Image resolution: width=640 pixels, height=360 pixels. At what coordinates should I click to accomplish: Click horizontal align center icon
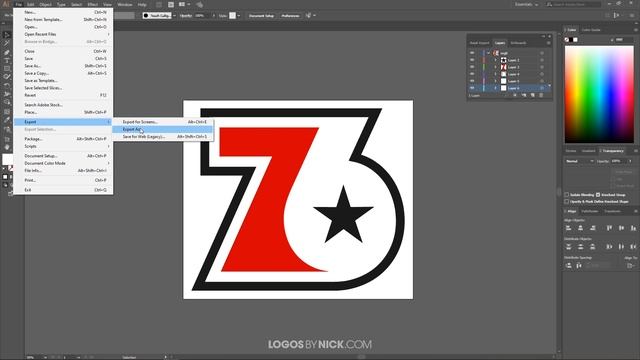pos(580,228)
